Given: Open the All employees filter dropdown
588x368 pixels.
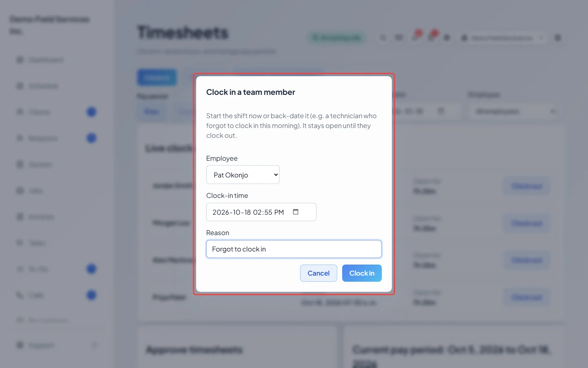Looking at the screenshot, I should (514, 111).
